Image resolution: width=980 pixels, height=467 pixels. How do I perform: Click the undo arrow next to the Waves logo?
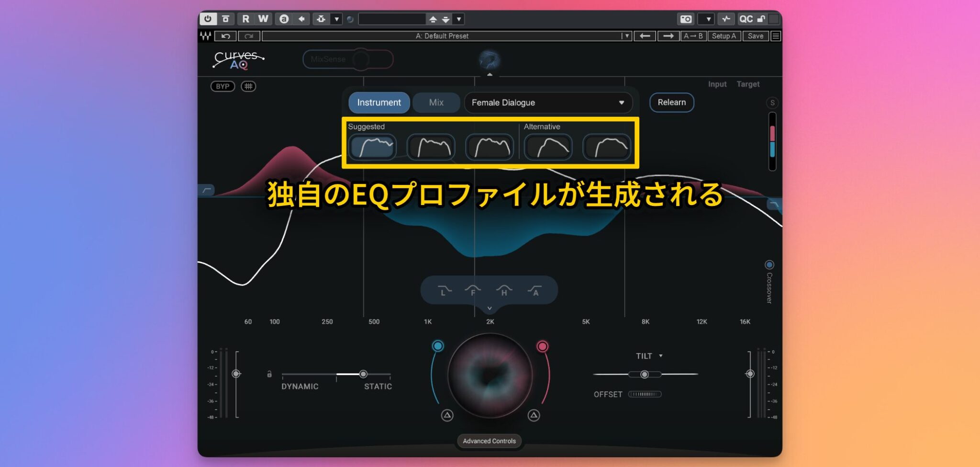(x=225, y=36)
